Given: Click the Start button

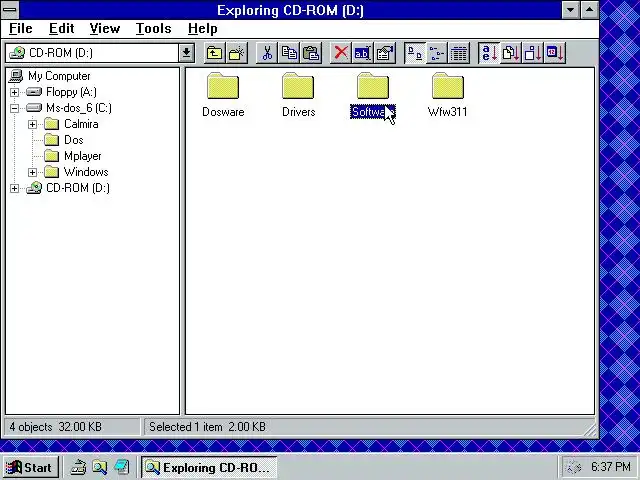Looking at the screenshot, I should click(x=30, y=467).
